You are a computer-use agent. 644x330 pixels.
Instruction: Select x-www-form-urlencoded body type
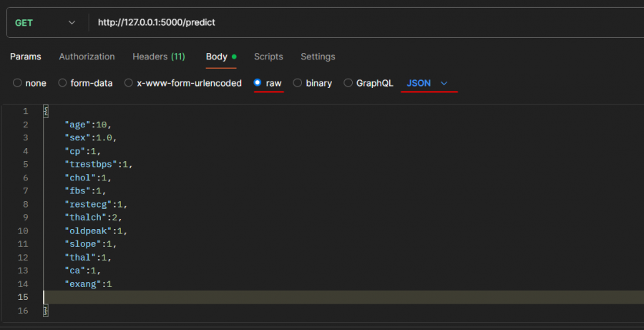(129, 83)
